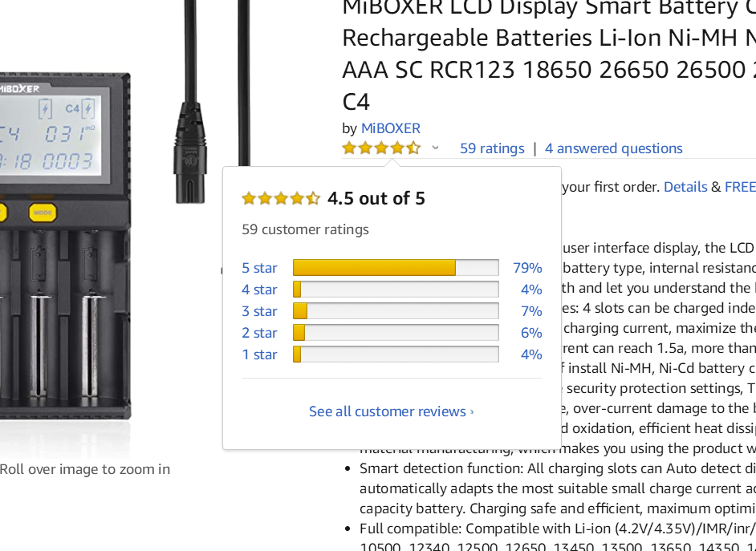This screenshot has height=551, width=756.
Task: Open See all customer reviews link
Action: tap(388, 411)
